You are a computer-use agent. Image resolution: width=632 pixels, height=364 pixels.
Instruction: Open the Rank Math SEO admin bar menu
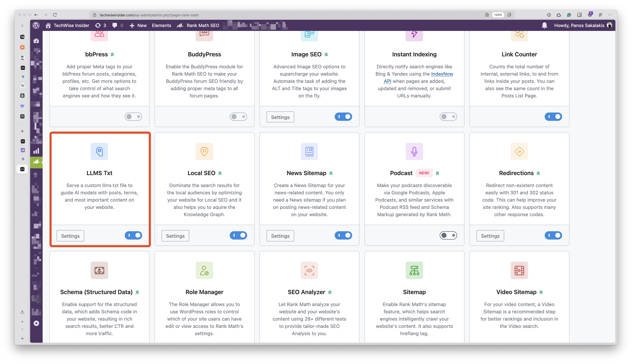198,25
